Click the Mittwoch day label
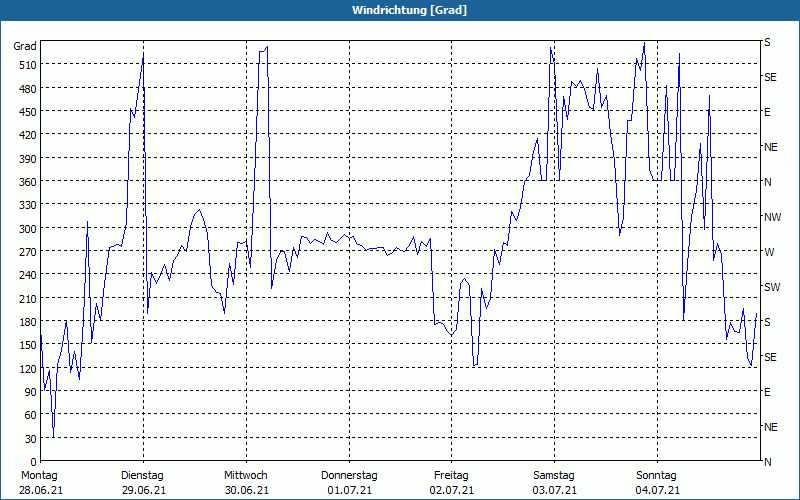Viewport: 800px width, 500px height. pos(245,476)
